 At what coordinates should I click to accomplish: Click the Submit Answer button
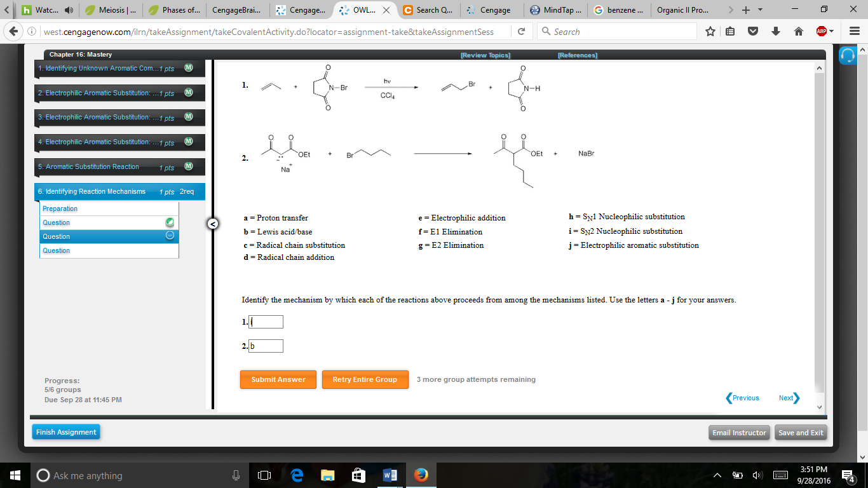(278, 379)
